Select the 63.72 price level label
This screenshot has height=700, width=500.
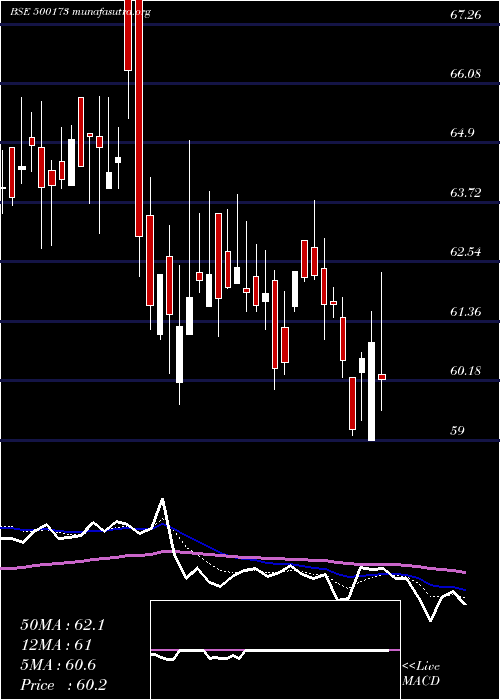pyautogui.click(x=466, y=192)
